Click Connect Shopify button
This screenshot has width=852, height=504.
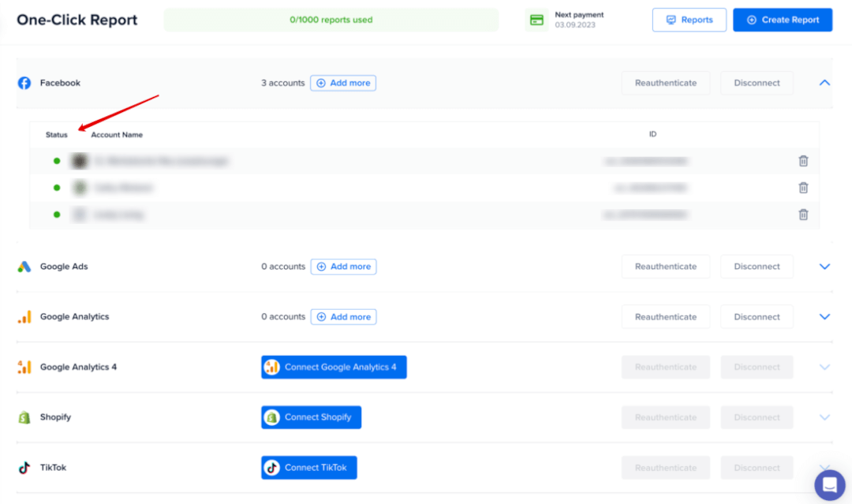[312, 418]
